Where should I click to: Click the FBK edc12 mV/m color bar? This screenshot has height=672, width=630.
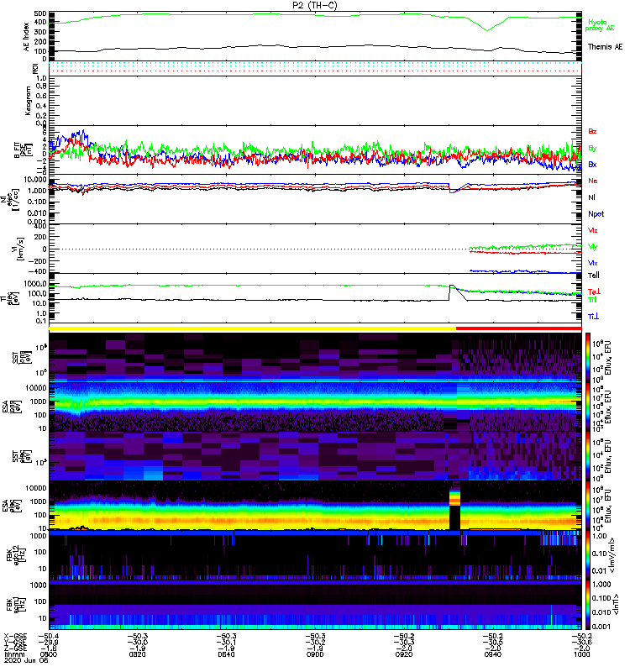pyautogui.click(x=588, y=554)
